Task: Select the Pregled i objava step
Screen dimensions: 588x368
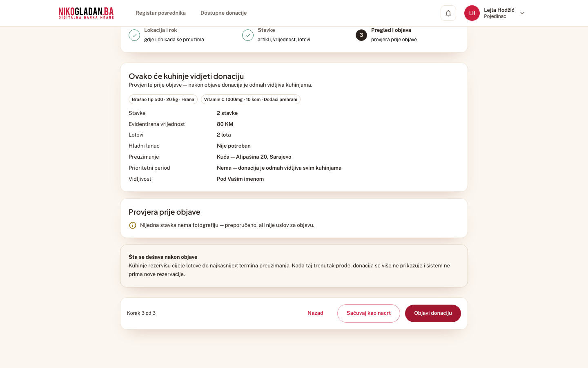Action: (x=391, y=30)
